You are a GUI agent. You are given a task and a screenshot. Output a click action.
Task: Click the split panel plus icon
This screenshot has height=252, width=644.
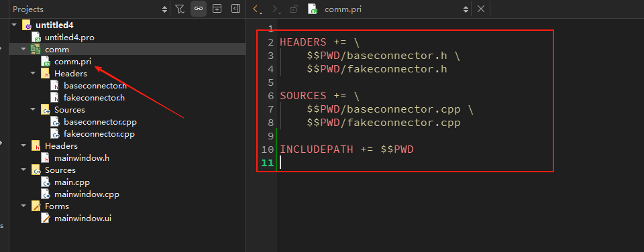point(217,9)
